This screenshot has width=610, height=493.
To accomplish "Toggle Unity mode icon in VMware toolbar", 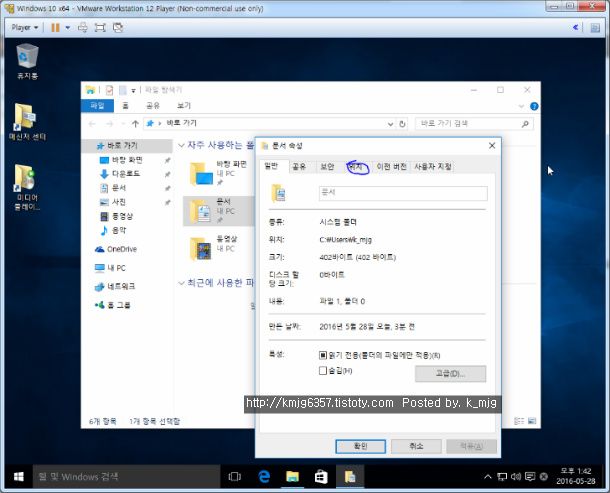I will [x=118, y=27].
